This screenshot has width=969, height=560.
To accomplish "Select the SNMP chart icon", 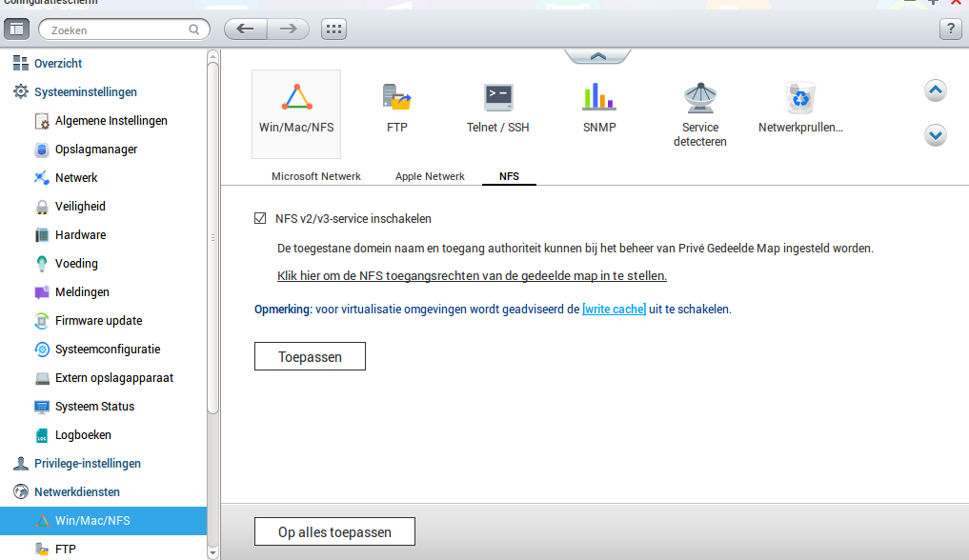I will point(598,97).
